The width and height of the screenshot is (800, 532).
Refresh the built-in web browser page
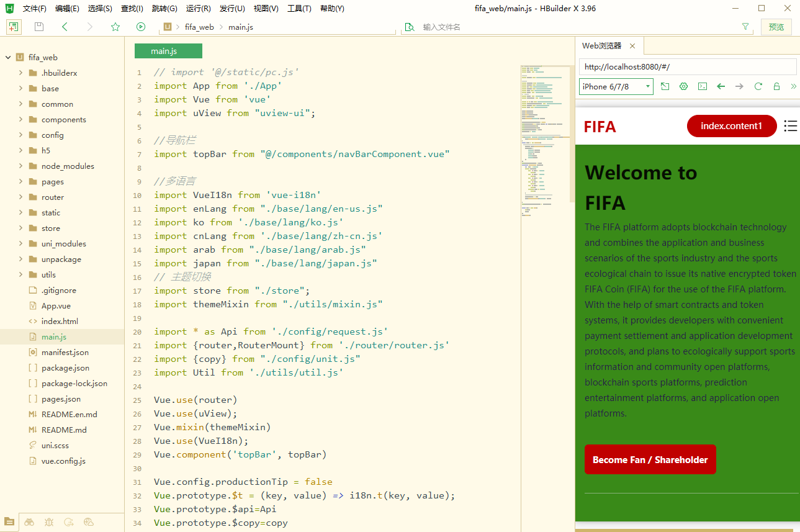[x=758, y=86]
